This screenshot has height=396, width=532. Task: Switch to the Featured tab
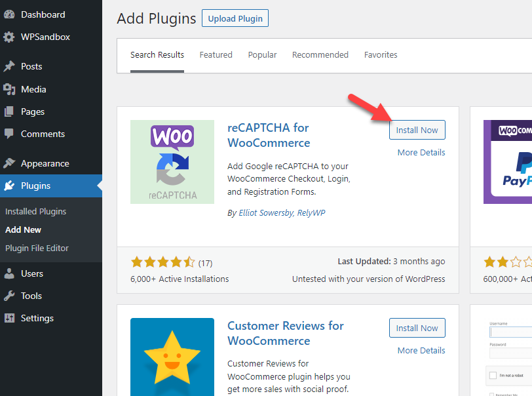pos(216,55)
